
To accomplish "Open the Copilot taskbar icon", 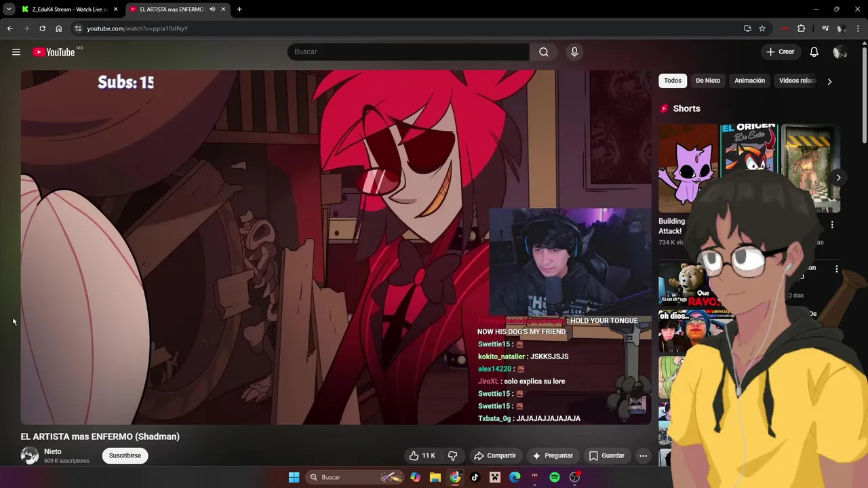I will click(x=415, y=477).
